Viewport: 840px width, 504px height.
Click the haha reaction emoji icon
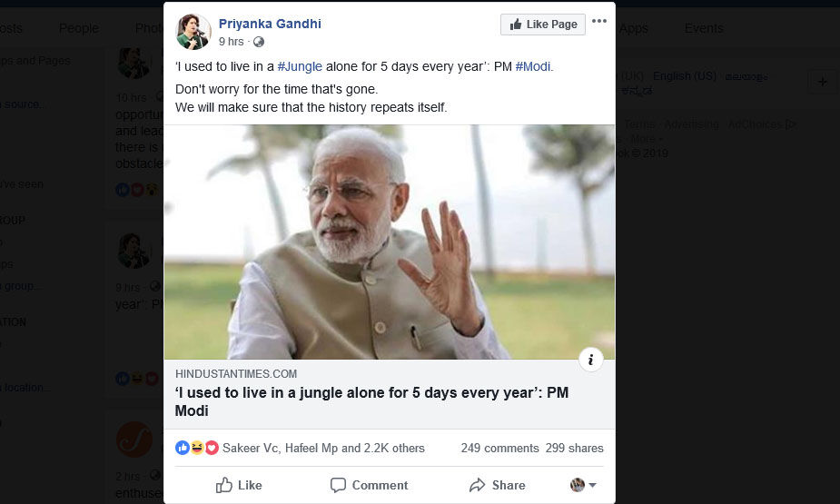point(196,448)
